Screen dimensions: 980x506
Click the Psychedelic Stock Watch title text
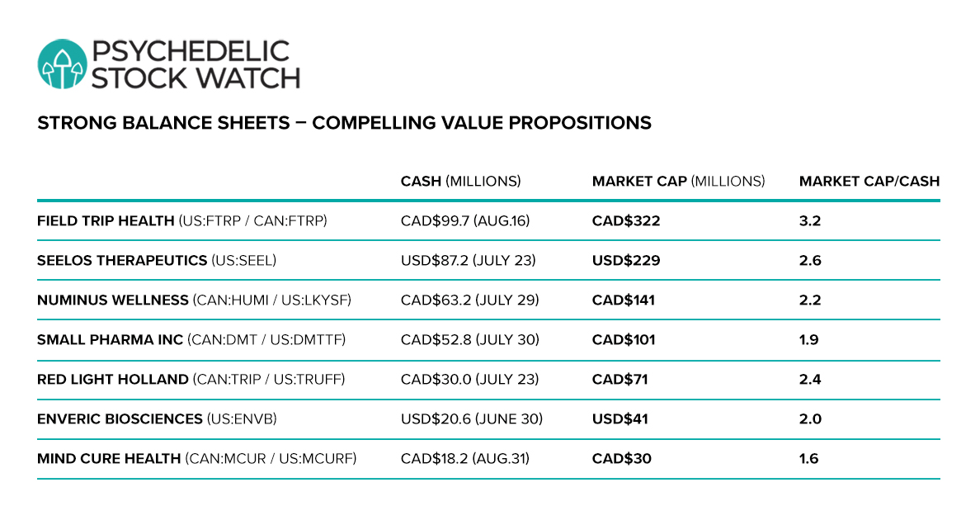click(x=196, y=64)
